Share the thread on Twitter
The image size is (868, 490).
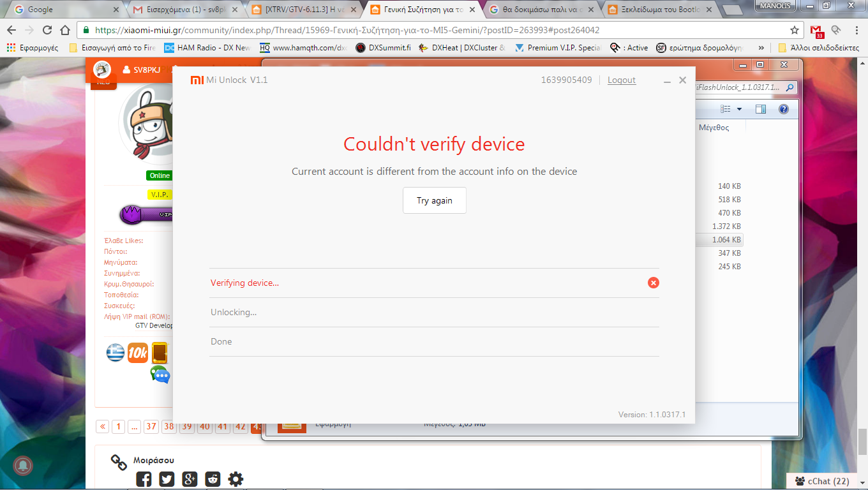click(x=167, y=479)
